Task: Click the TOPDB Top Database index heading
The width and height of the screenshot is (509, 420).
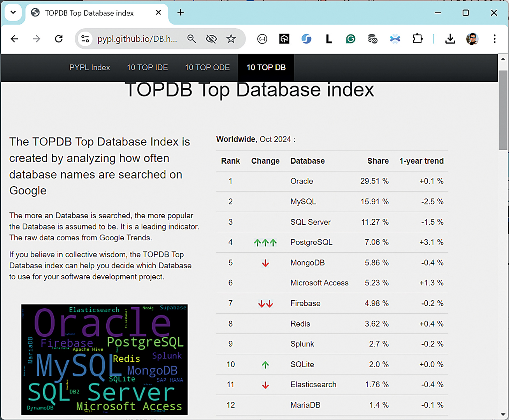Action: pos(249,90)
